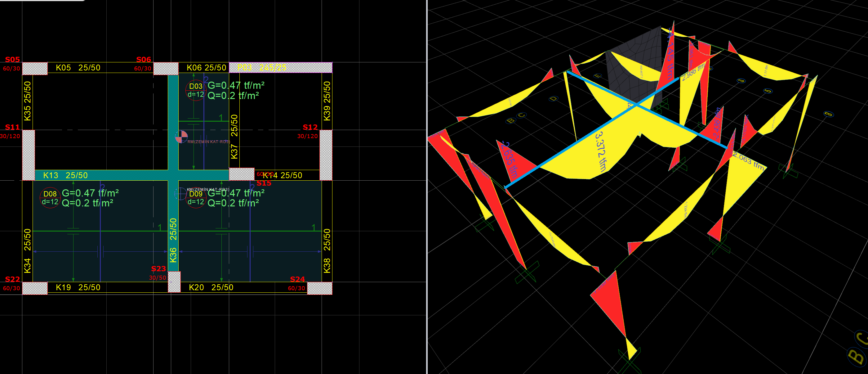Select the D08 slab marker circle
Screen dimensions: 868x374
(50, 198)
